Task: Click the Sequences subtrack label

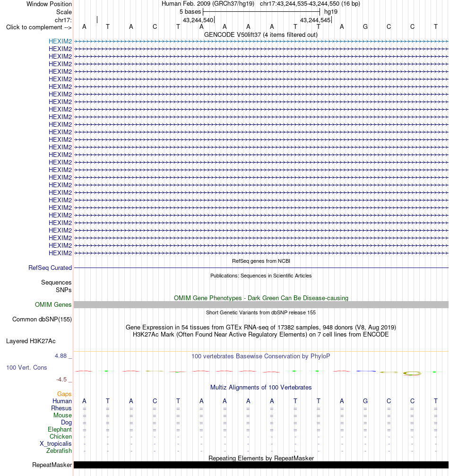Action: click(56, 282)
